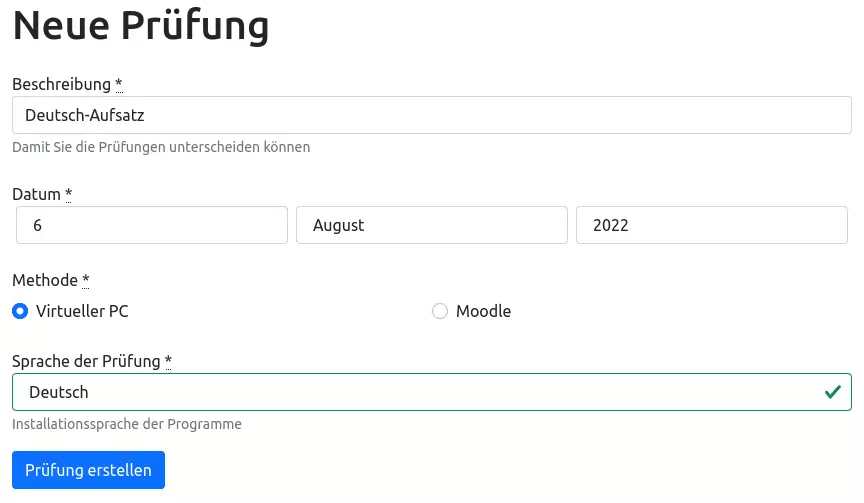Click the Sprache der Prüfung label
Screen dimensions: 864x503
point(86,360)
